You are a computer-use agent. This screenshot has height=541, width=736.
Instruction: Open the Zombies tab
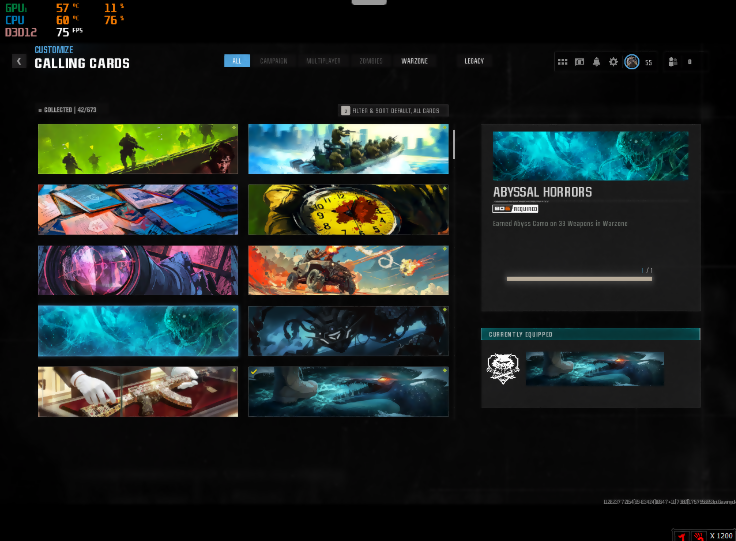click(371, 61)
